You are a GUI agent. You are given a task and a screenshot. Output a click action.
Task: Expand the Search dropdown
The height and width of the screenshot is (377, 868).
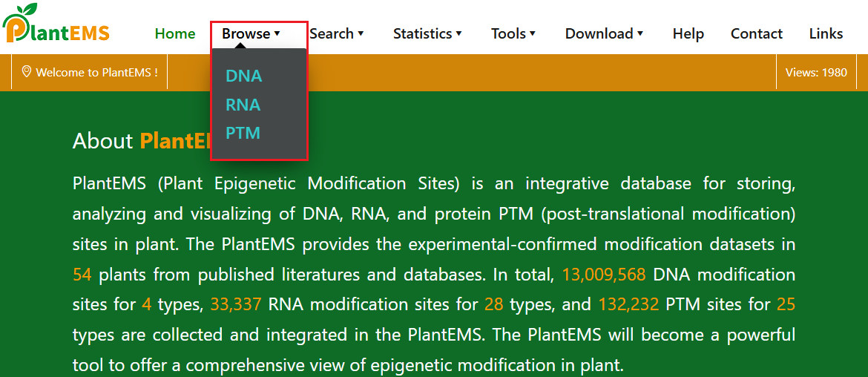(x=337, y=34)
